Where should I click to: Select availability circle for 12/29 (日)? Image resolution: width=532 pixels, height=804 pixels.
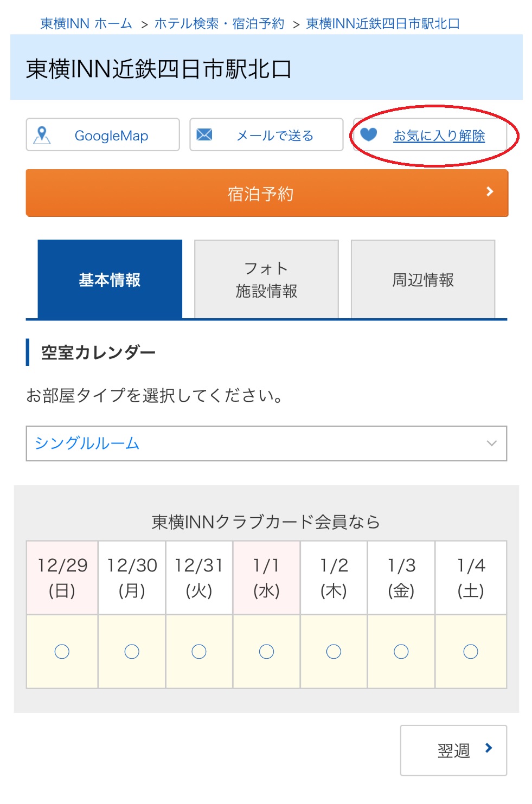[x=62, y=652]
